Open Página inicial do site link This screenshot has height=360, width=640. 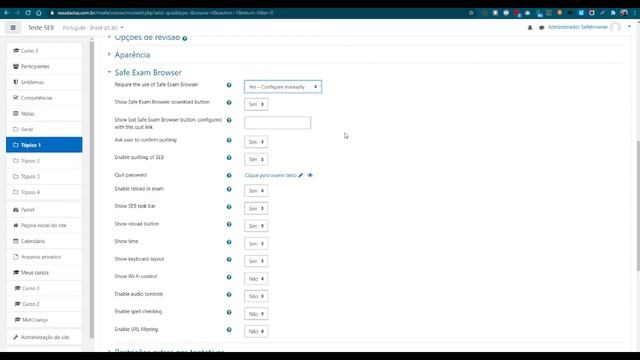44,225
